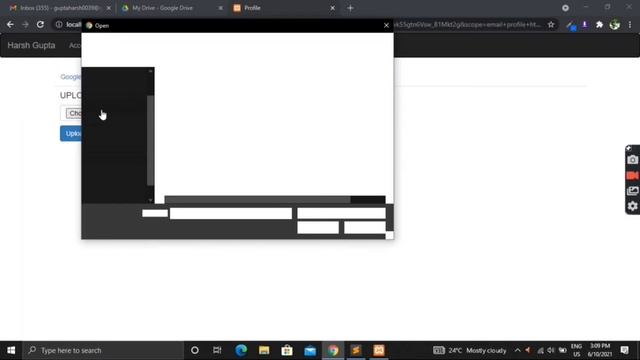Go forward to next page
This screenshot has height=360, width=640.
coord(25,24)
